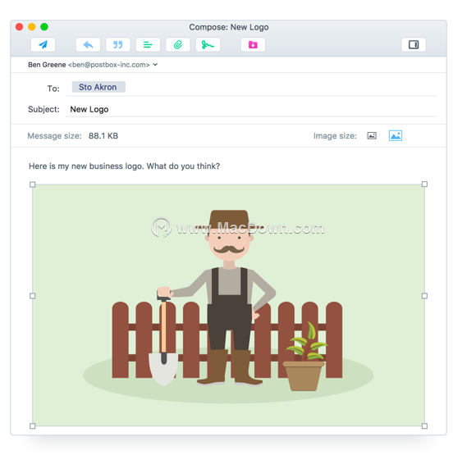Click the pink save-to-folder icon
The width and height of the screenshot is (476, 455).
pos(253,45)
